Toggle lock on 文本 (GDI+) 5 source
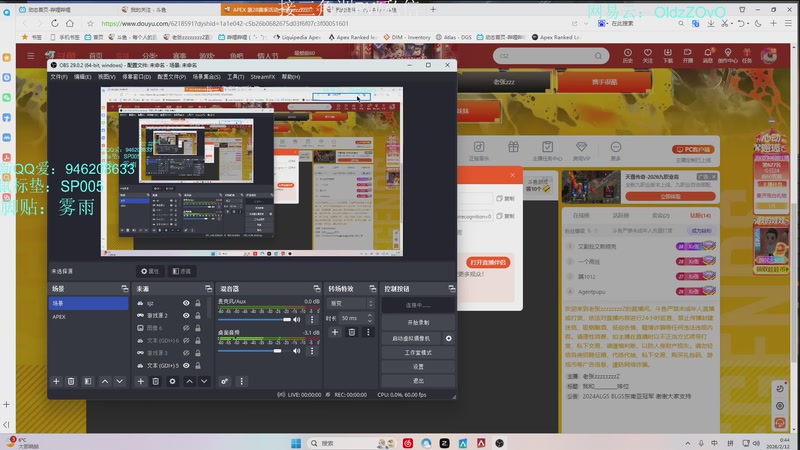800x450 pixels. [198, 365]
